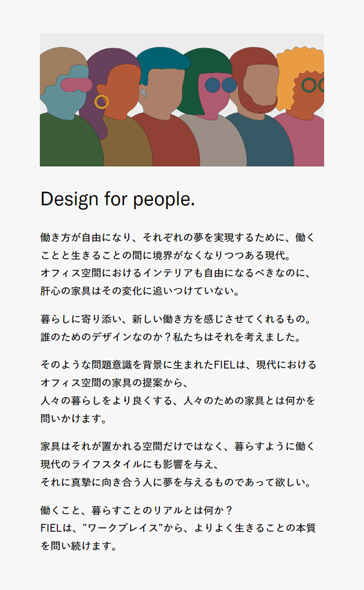Click the gold hoop earring in illustration
The width and height of the screenshot is (364, 590).
click(x=102, y=102)
